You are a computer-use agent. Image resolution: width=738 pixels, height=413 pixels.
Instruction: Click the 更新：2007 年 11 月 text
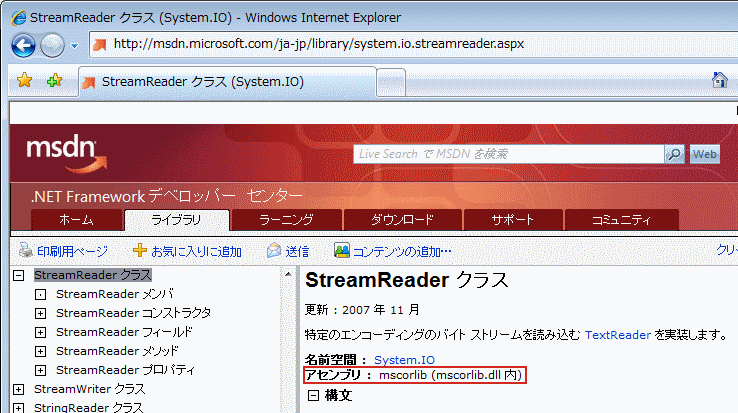point(362,310)
